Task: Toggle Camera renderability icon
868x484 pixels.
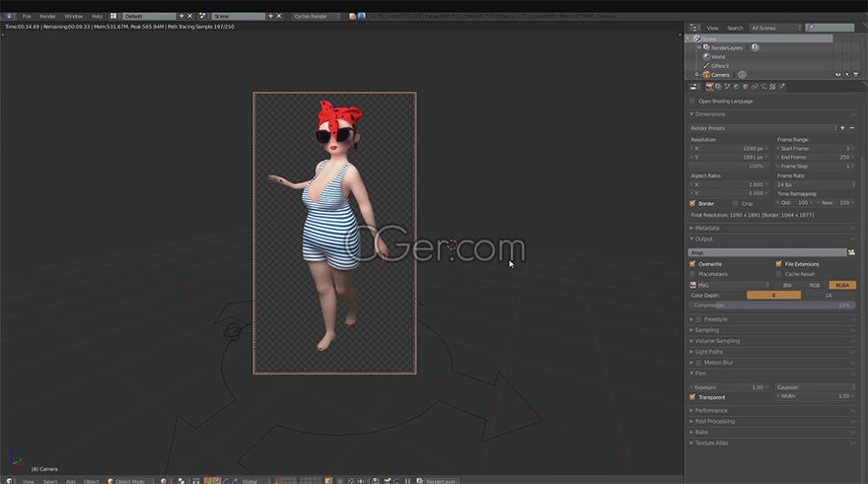Action: 856,75
